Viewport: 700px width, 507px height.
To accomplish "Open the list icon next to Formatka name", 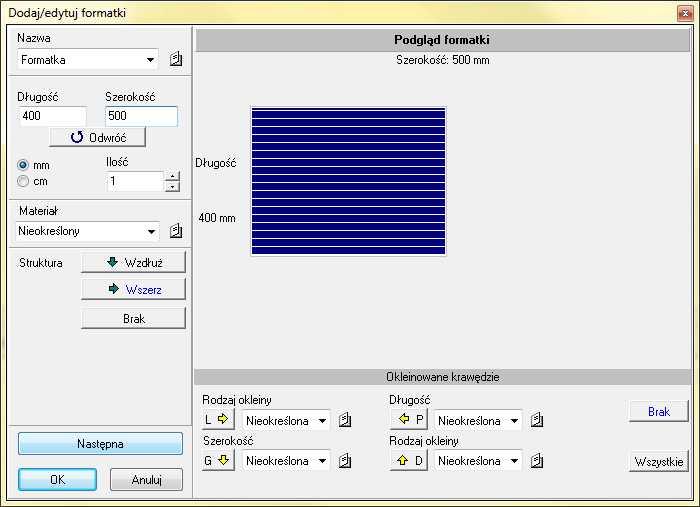I will click(x=176, y=59).
